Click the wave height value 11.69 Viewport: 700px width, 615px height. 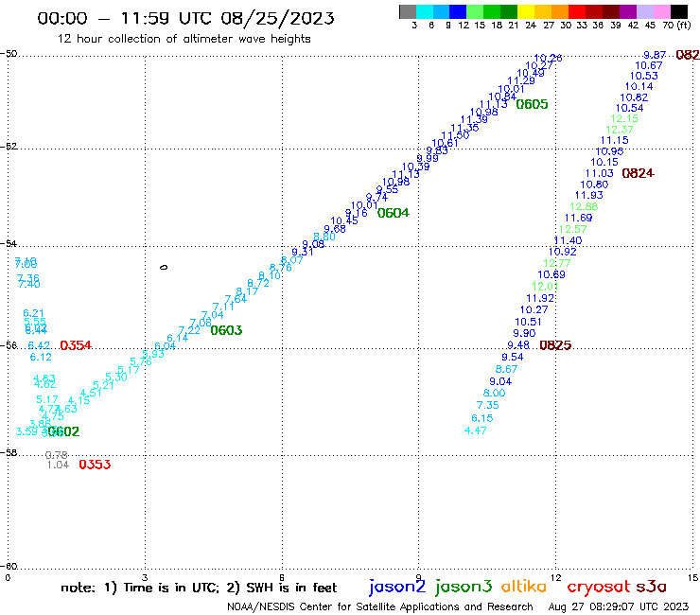(x=578, y=218)
